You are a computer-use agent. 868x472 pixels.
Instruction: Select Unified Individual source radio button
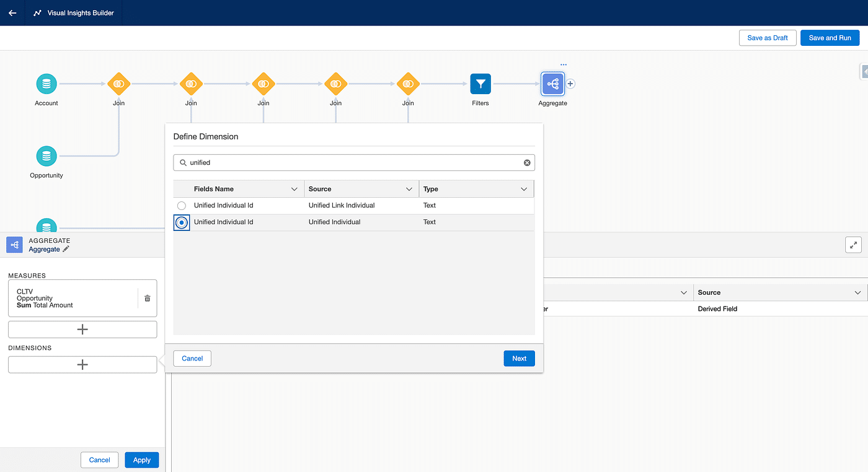pyautogui.click(x=182, y=222)
